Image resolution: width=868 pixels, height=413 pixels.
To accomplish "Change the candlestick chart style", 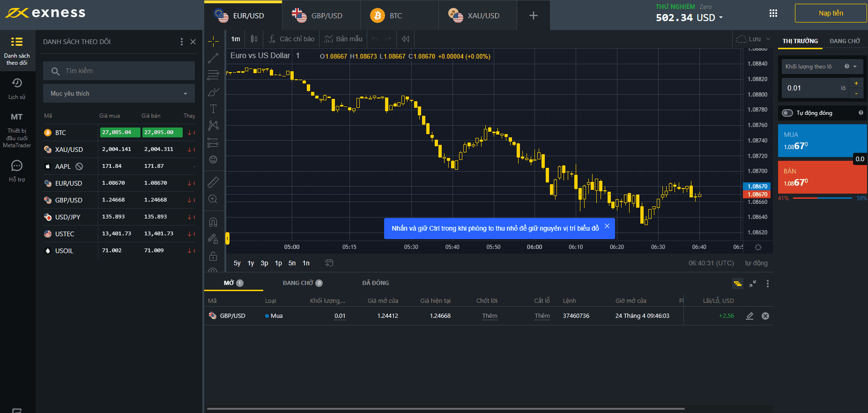I will (254, 39).
